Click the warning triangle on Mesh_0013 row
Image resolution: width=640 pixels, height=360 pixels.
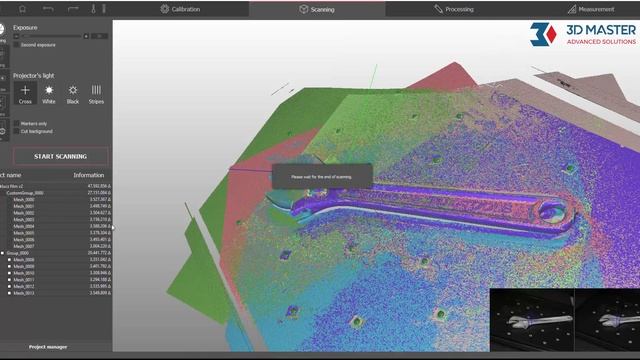109,293
